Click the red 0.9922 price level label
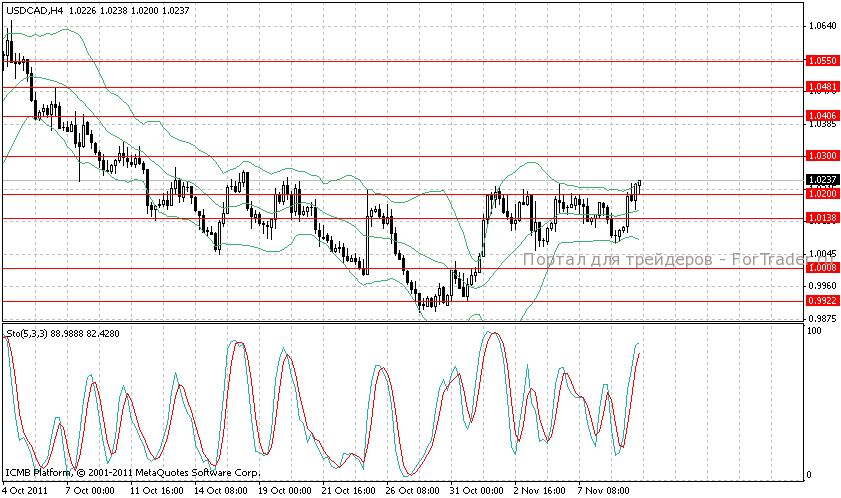The width and height of the screenshot is (841, 498). pos(822,300)
